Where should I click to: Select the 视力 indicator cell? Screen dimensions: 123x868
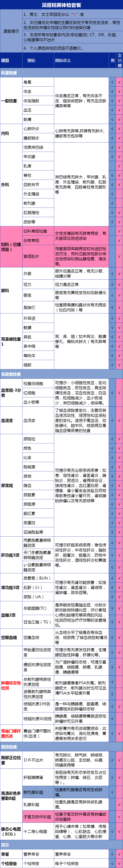point(38,284)
